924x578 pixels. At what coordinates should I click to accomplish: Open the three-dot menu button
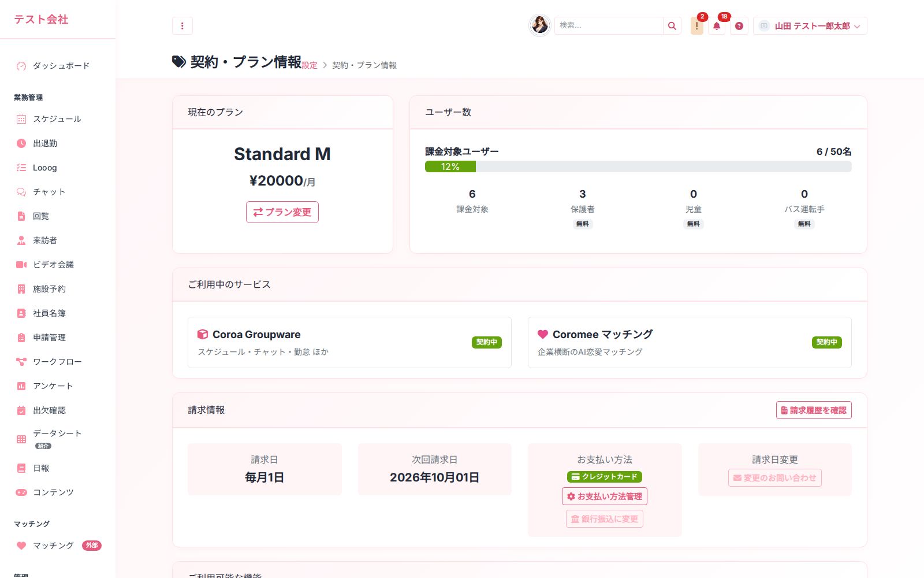(x=182, y=26)
